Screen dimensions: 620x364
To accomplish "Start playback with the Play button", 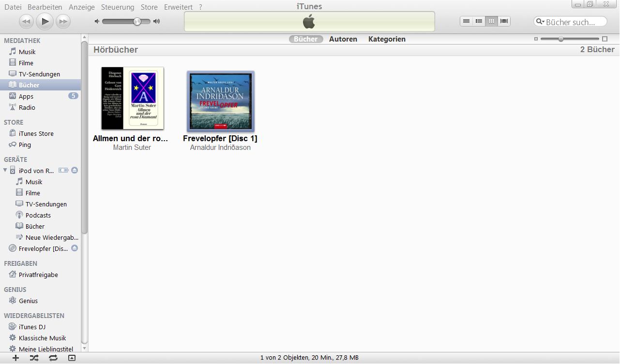I will pos(45,21).
